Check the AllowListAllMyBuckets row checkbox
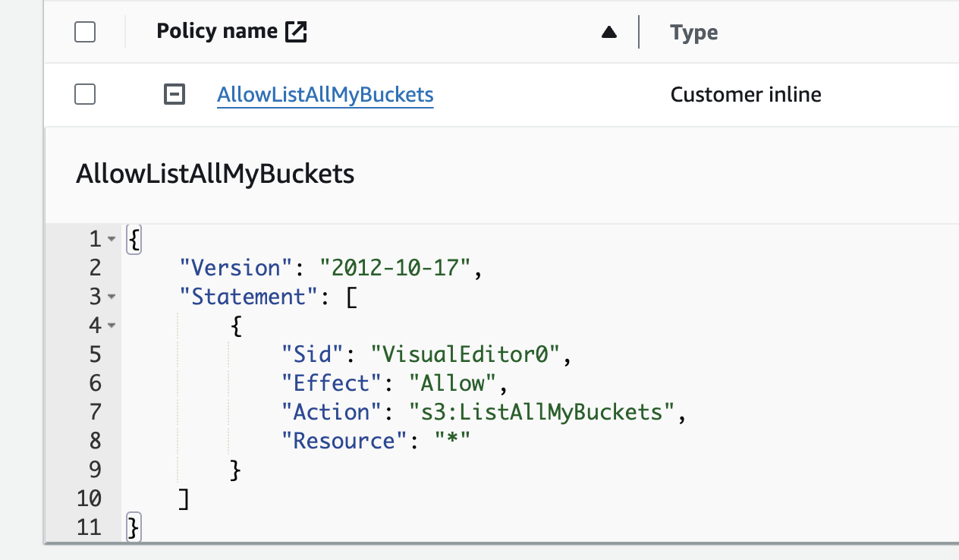Viewport: 959px width, 560px height. (85, 95)
